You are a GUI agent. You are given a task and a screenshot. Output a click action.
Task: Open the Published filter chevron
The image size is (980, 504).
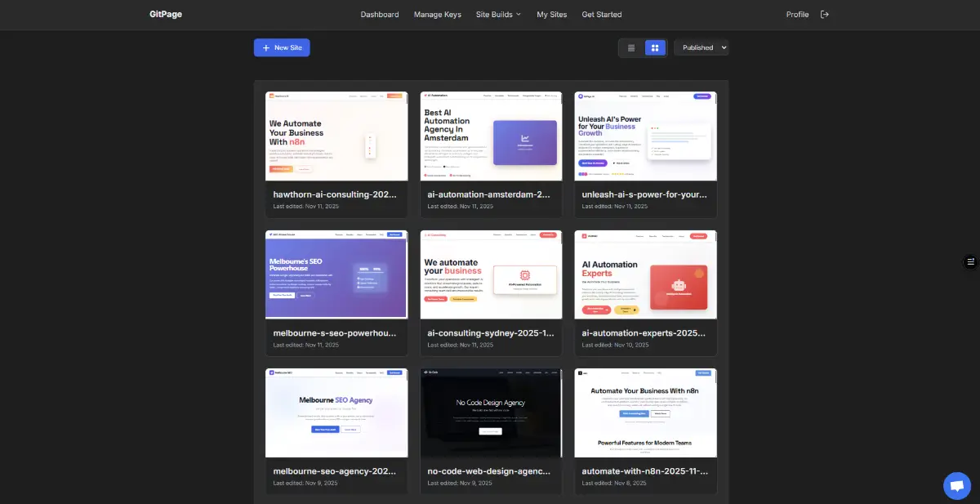click(x=722, y=47)
